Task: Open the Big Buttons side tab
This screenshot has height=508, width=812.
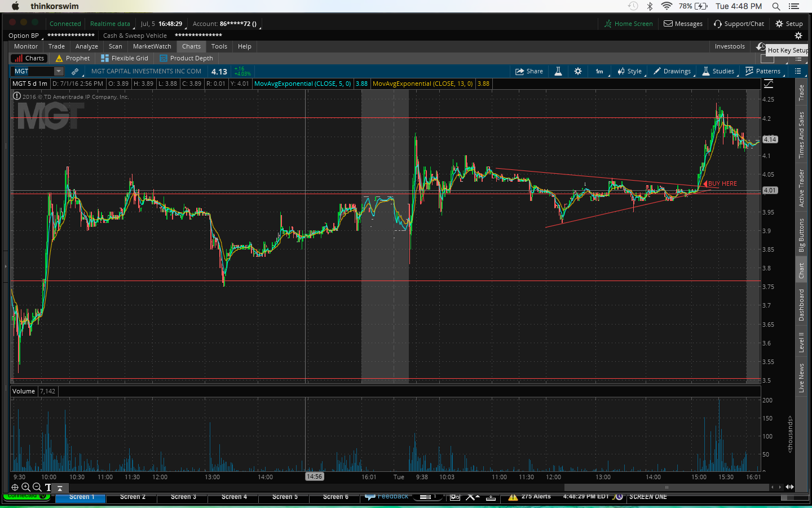Action: coord(801,235)
